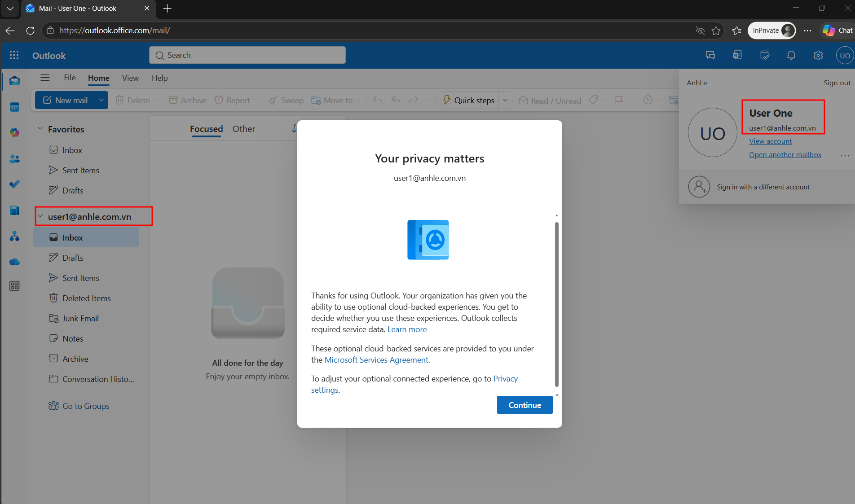This screenshot has width=855, height=504.
Task: Click the Reply arrow in the ribbon
Action: (378, 100)
